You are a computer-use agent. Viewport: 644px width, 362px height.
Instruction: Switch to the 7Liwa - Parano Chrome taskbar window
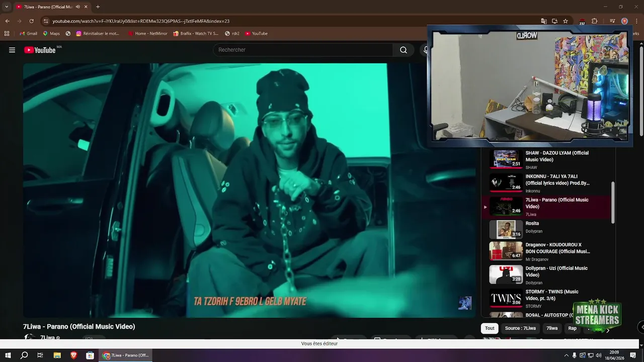point(126,355)
